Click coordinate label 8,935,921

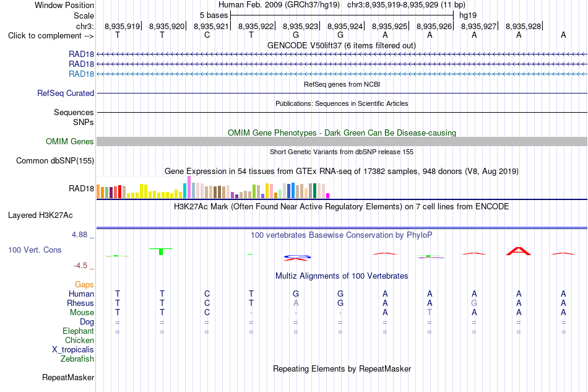211,26
